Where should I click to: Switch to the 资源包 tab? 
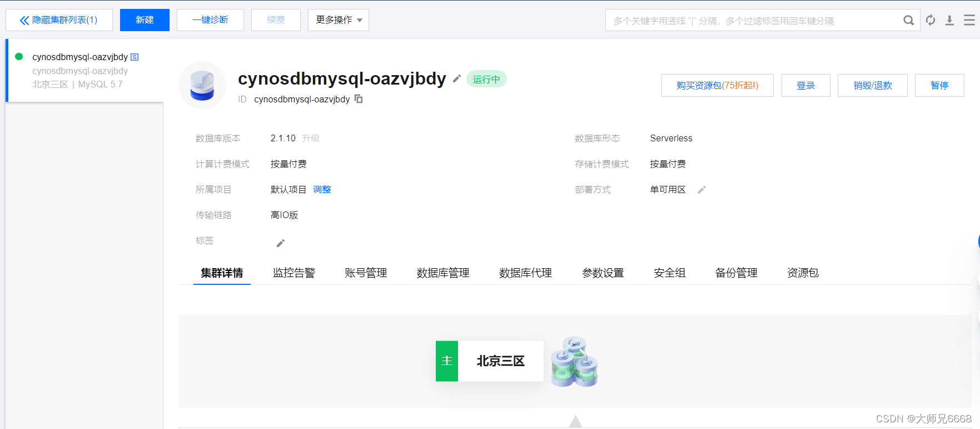pyautogui.click(x=803, y=273)
